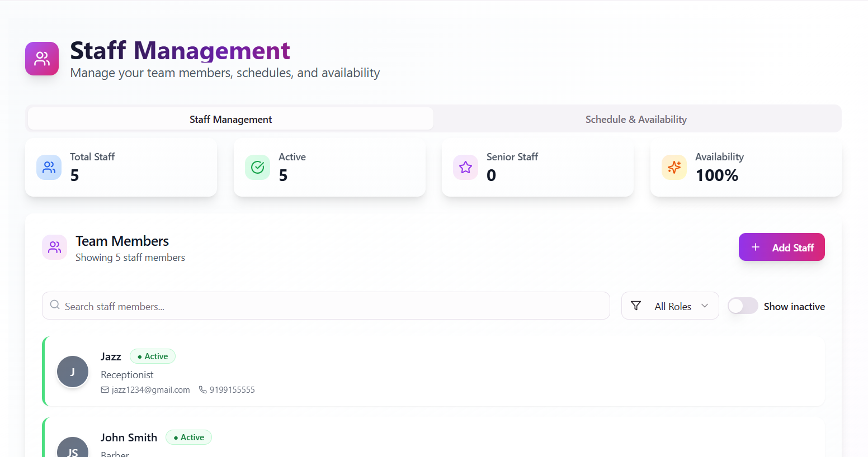Click Jazz's email address jazz1234@gmail.com
This screenshot has width=868, height=457.
coord(150,390)
